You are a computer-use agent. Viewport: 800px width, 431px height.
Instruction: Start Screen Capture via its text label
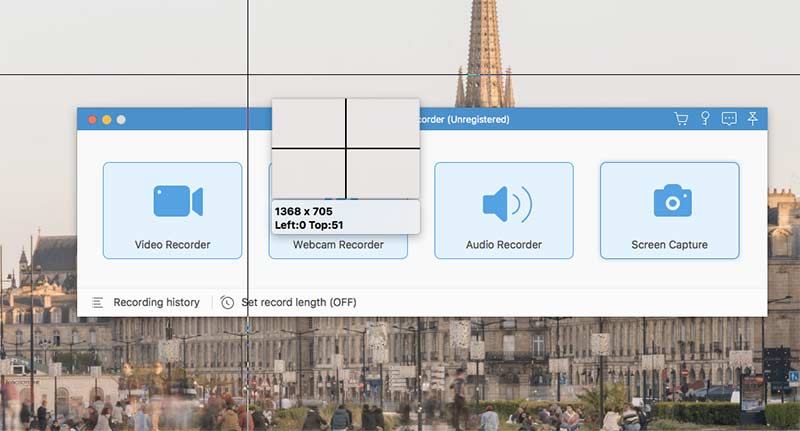(669, 245)
